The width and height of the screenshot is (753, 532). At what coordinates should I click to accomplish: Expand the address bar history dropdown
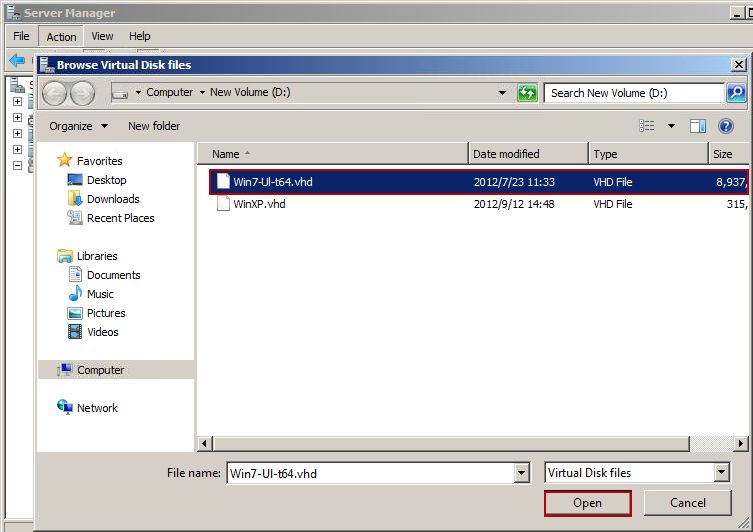(x=502, y=93)
